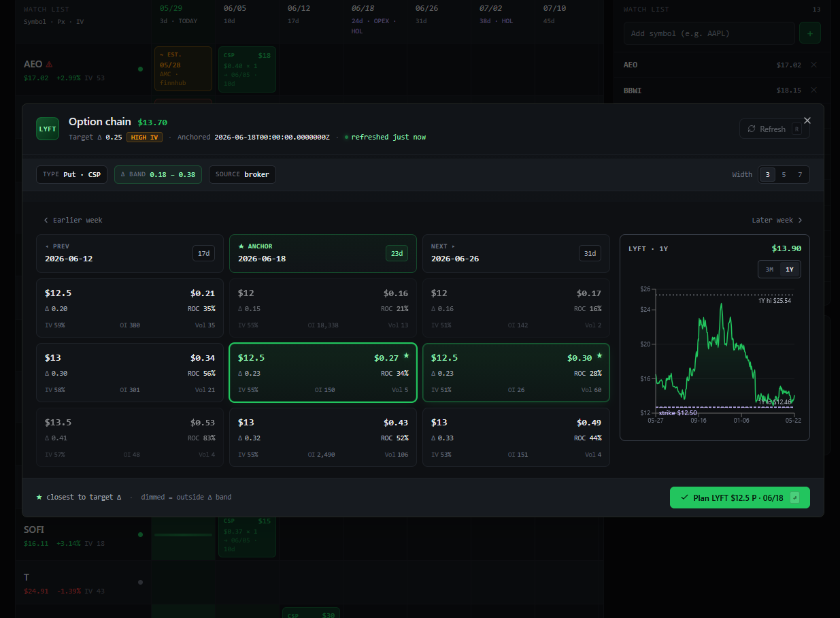Go to Earlier week

pyautogui.click(x=73, y=220)
